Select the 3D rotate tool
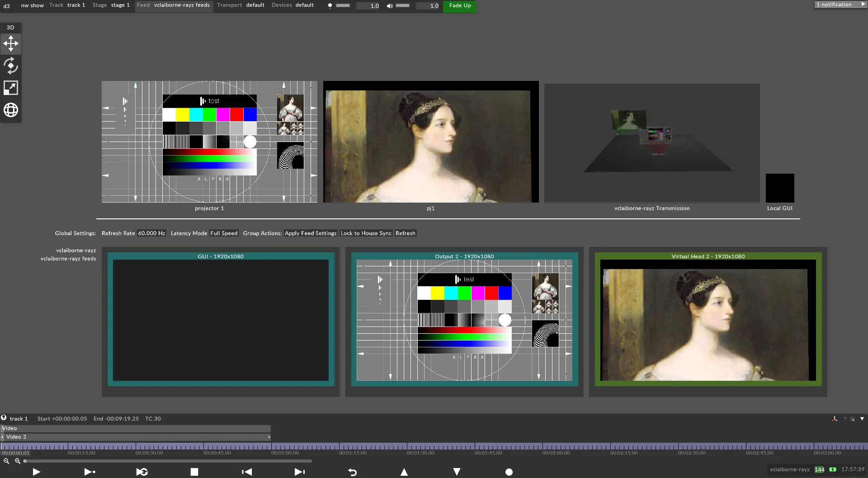The width and height of the screenshot is (868, 478). 10,66
